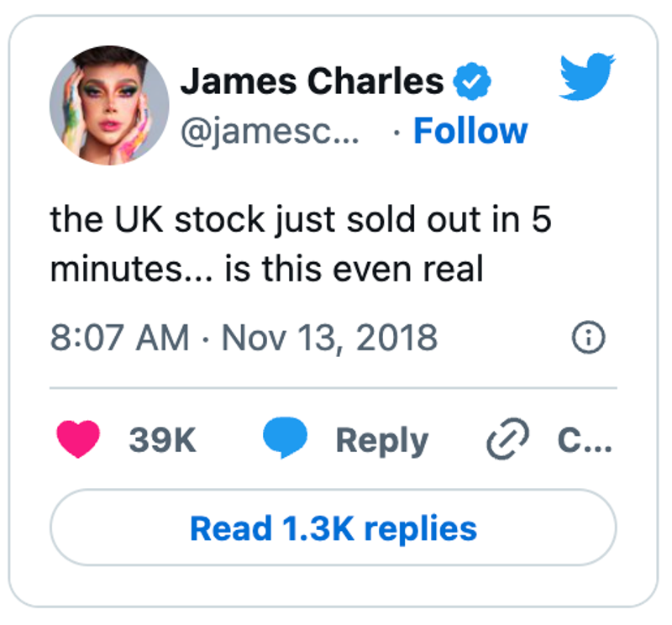The image size is (672, 625).
Task: Select the Reply text label
Action: 382,441
